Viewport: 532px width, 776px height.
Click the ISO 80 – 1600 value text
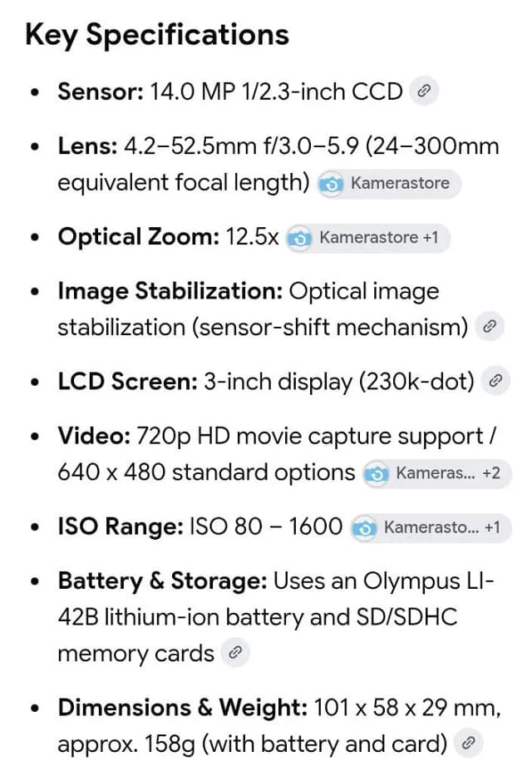pyautogui.click(x=266, y=526)
